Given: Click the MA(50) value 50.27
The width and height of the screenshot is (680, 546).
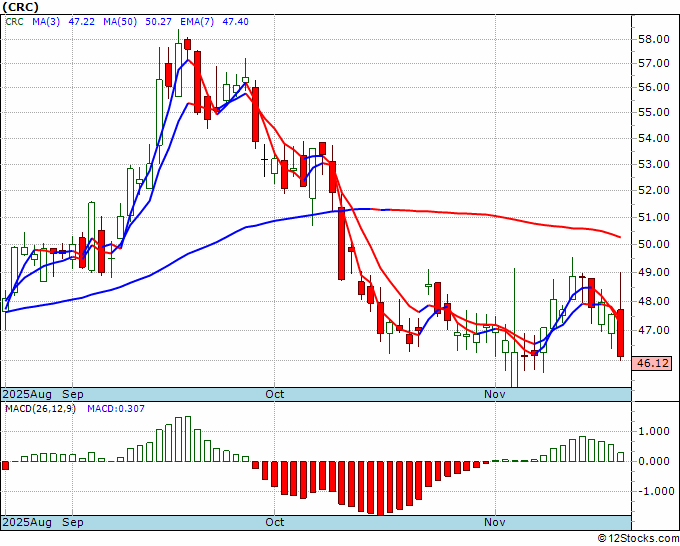Looking at the screenshot, I should tap(158, 22).
